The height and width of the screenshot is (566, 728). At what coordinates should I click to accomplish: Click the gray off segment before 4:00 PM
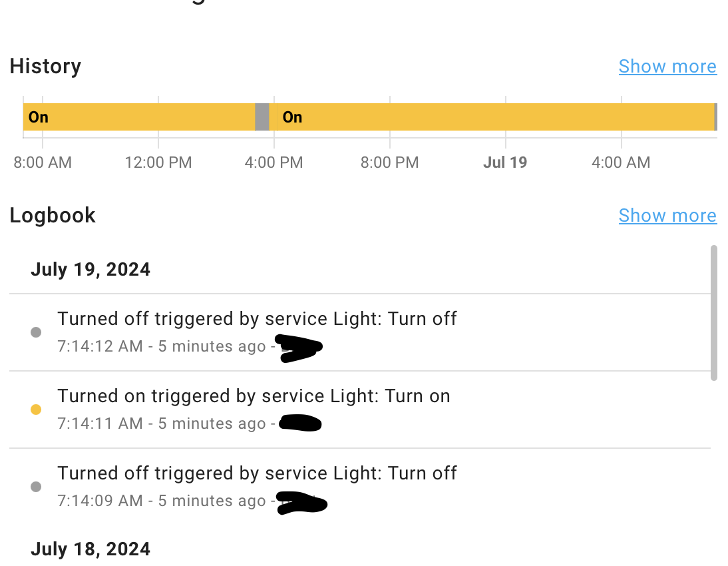coord(262,117)
